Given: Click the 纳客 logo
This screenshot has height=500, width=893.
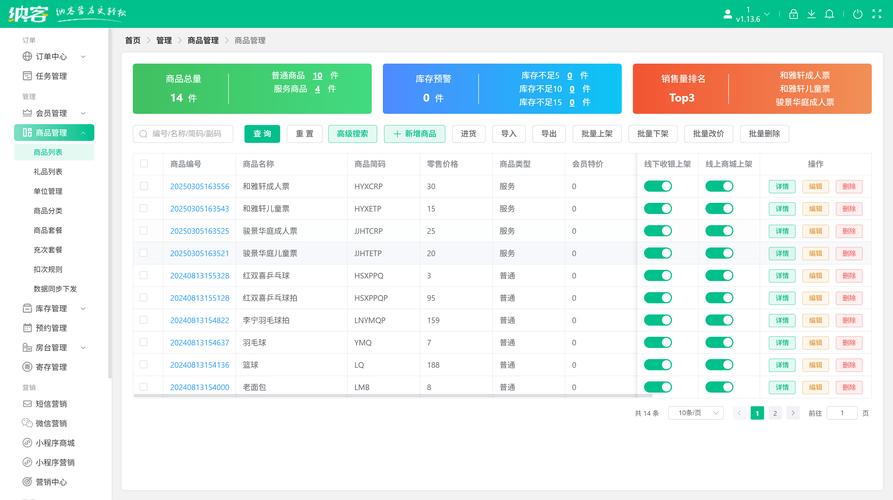Looking at the screenshot, I should click(x=28, y=14).
